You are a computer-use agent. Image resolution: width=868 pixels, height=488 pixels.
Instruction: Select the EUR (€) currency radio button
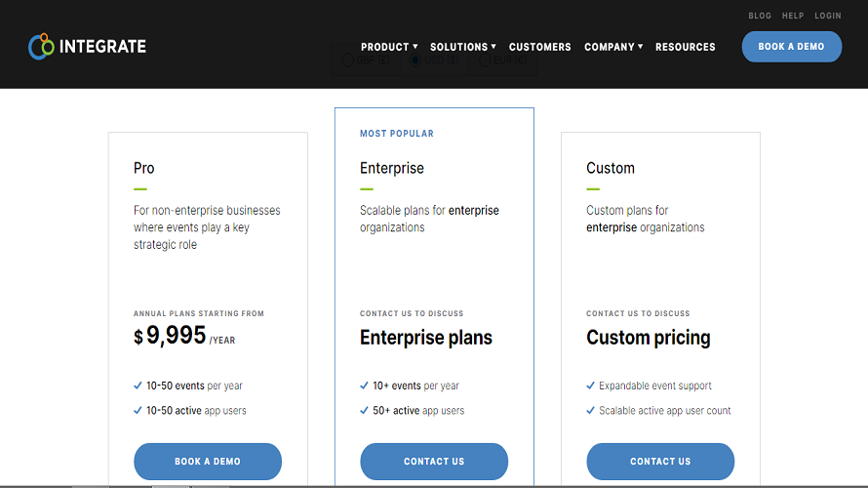coord(485,60)
